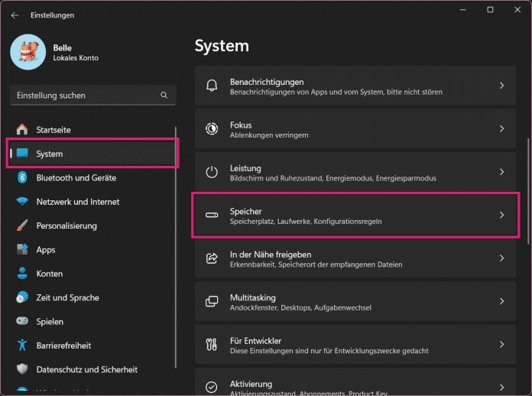The width and height of the screenshot is (532, 396).
Task: Select Personalisierung in the sidebar
Action: tap(66, 226)
